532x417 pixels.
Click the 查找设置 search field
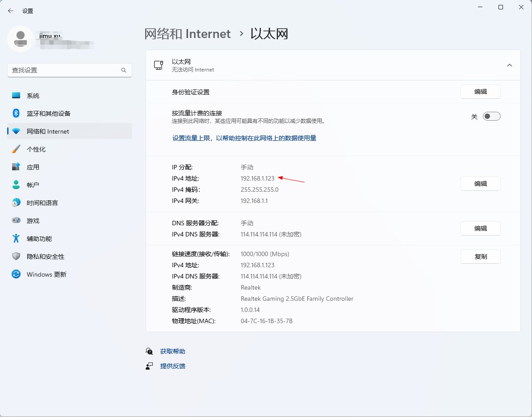coord(63,71)
